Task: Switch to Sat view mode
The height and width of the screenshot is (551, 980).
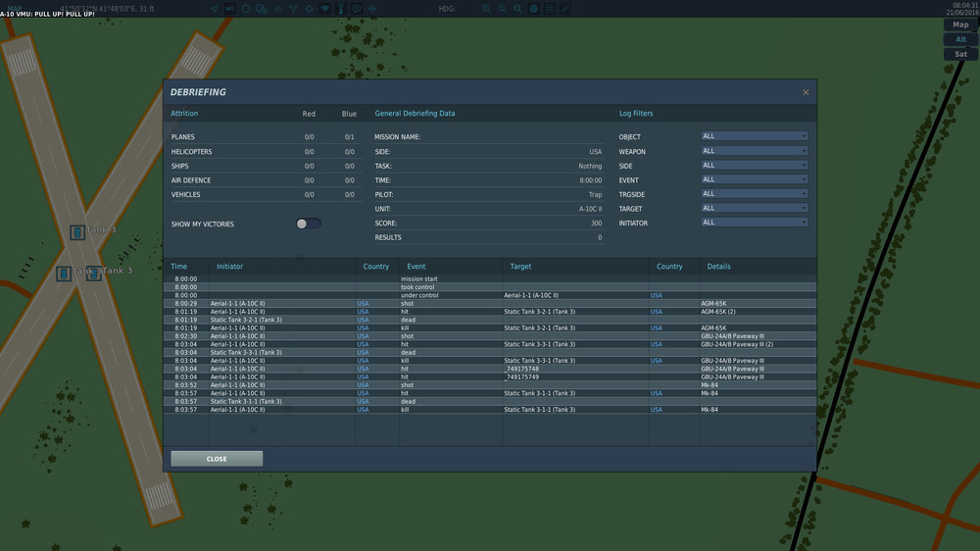Action: point(960,54)
